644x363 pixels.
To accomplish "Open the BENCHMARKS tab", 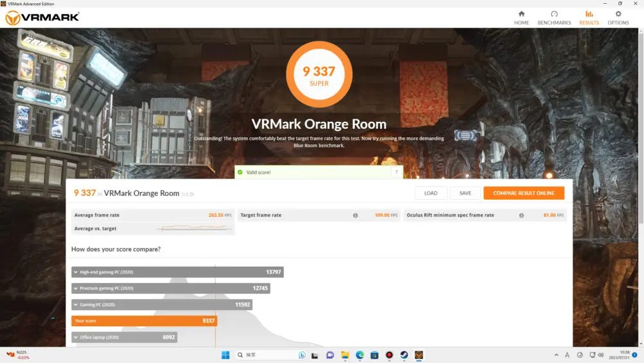I will [x=554, y=17].
